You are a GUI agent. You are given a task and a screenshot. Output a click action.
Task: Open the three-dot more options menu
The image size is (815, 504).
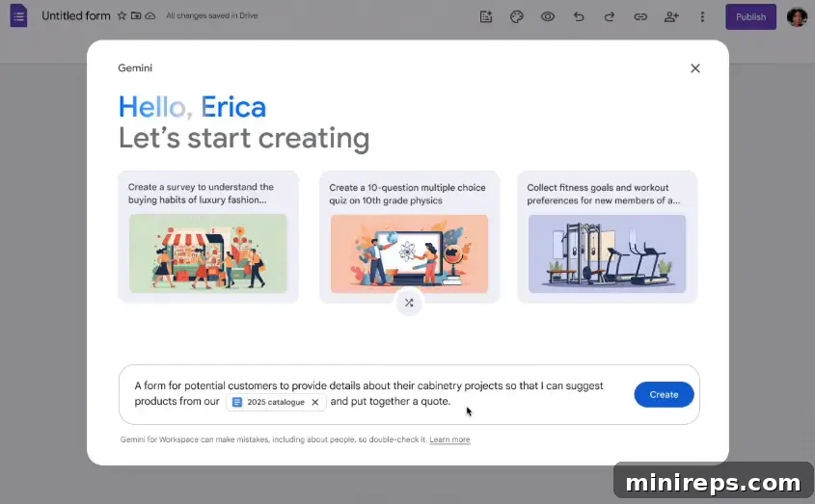click(702, 16)
